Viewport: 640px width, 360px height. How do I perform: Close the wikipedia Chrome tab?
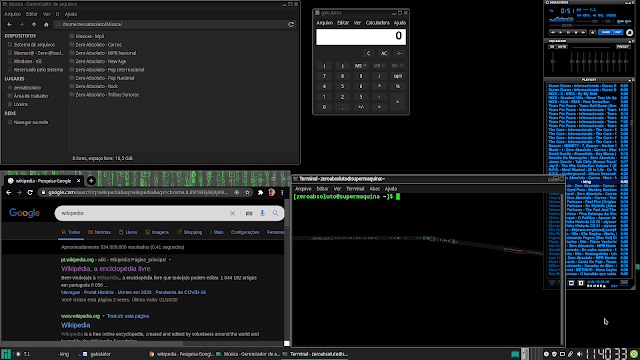click(x=79, y=180)
